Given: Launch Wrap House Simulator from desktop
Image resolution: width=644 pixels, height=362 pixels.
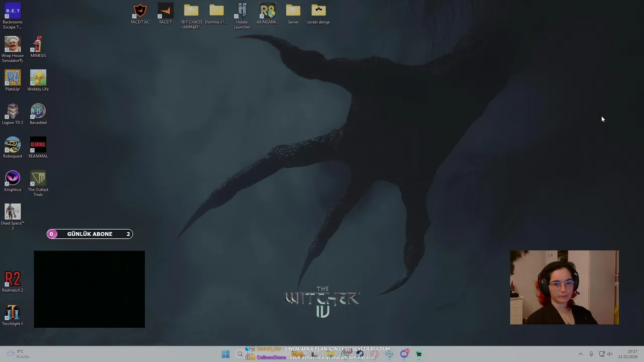Looking at the screenshot, I should (13, 49).
